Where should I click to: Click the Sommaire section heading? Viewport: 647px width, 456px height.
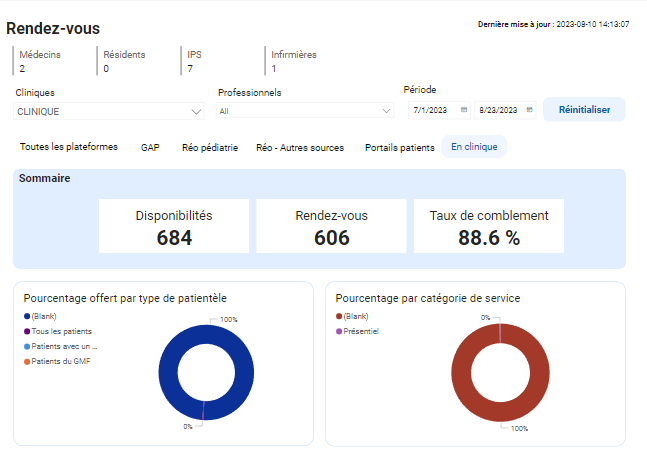coord(45,178)
